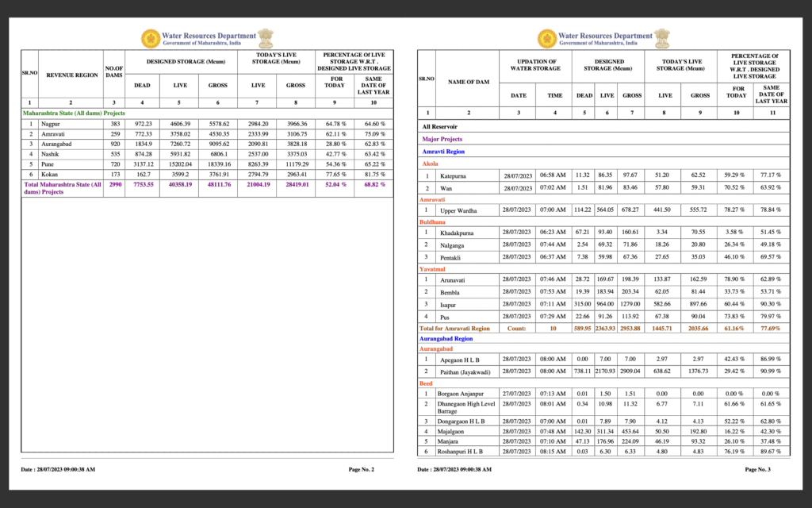Image resolution: width=812 pixels, height=508 pixels.
Task: Select the Pentakli dam name
Action: pyautogui.click(x=450, y=258)
